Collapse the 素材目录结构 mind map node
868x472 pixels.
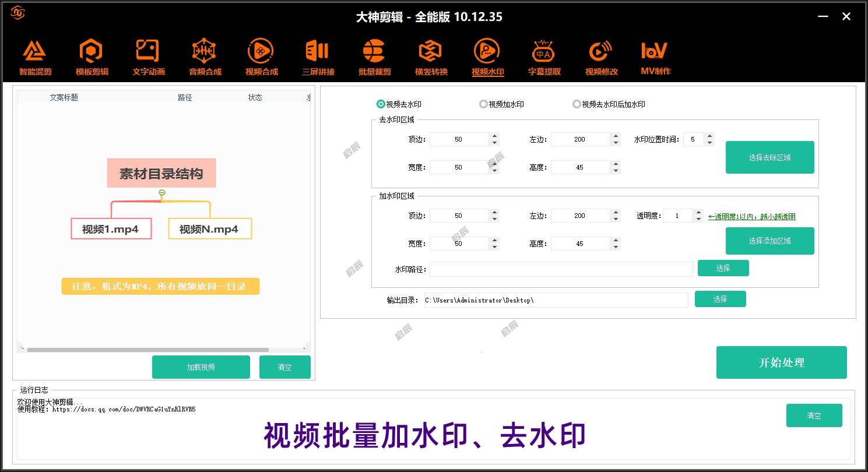click(162, 192)
